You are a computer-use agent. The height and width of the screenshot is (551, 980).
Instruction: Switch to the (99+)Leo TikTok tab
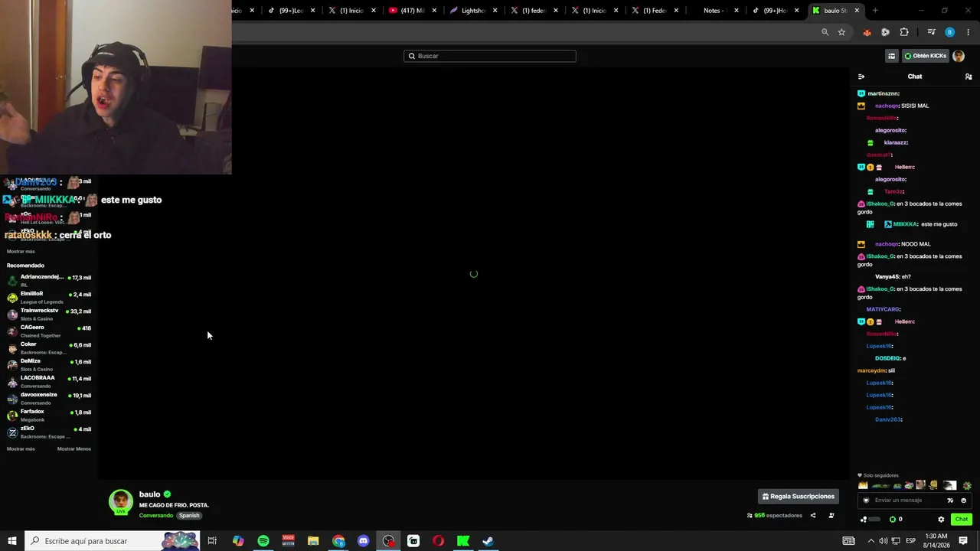point(292,11)
